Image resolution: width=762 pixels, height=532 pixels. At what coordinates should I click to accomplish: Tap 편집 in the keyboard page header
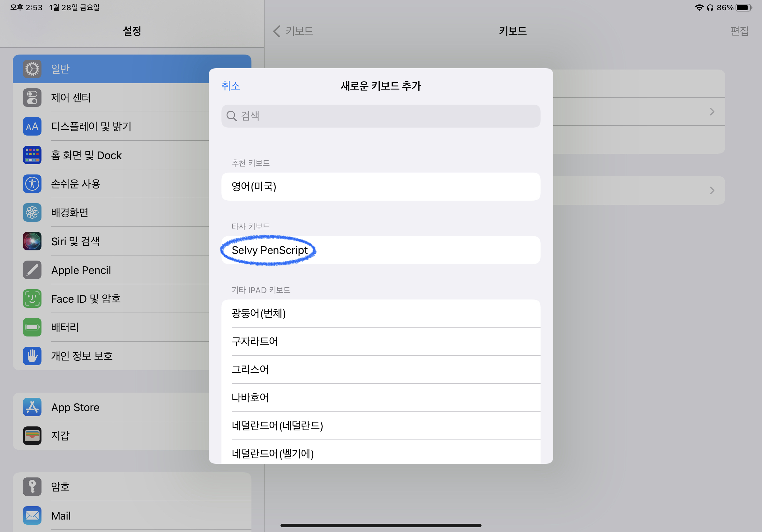pos(739,31)
